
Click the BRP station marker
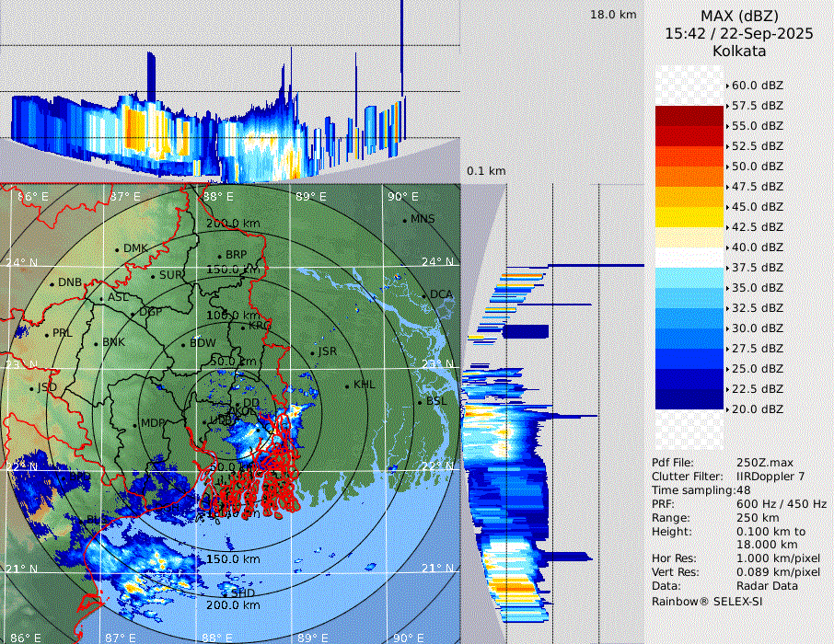tap(219, 256)
